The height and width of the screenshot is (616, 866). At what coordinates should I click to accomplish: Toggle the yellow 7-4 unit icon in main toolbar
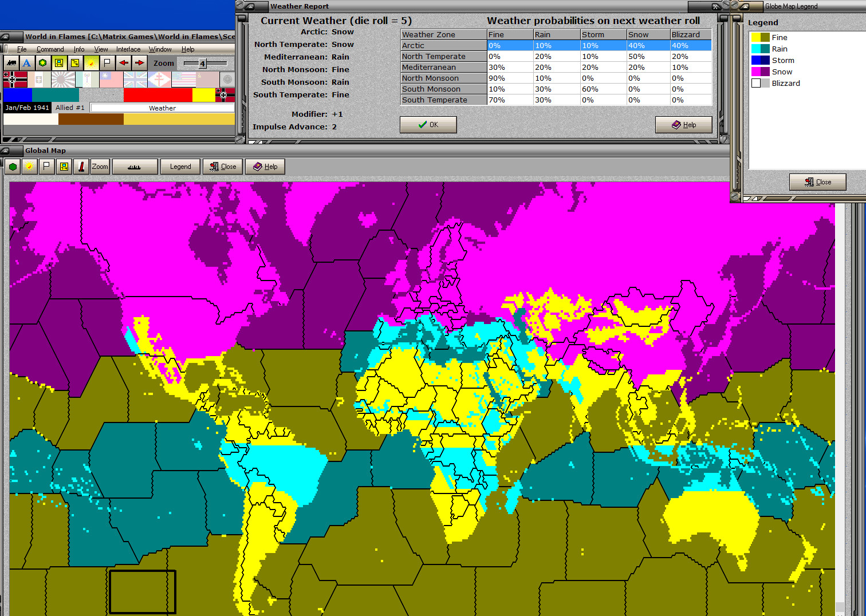[59, 63]
